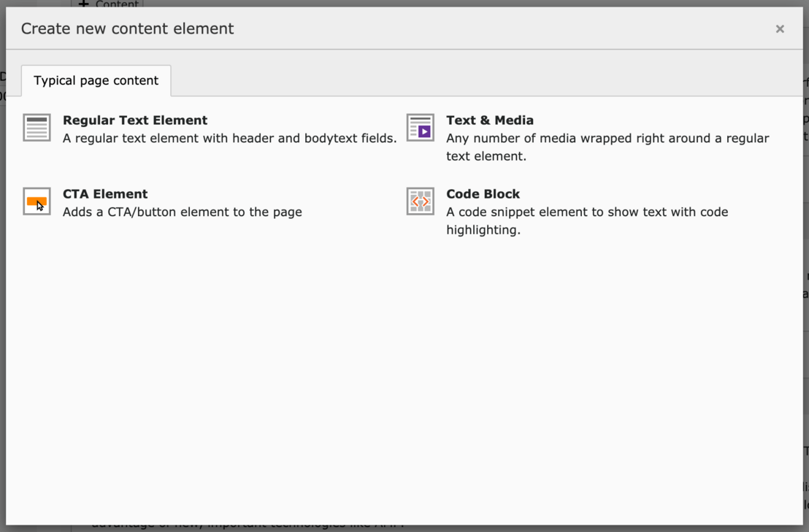Click the Create new content element title
809x532 pixels.
[127, 28]
